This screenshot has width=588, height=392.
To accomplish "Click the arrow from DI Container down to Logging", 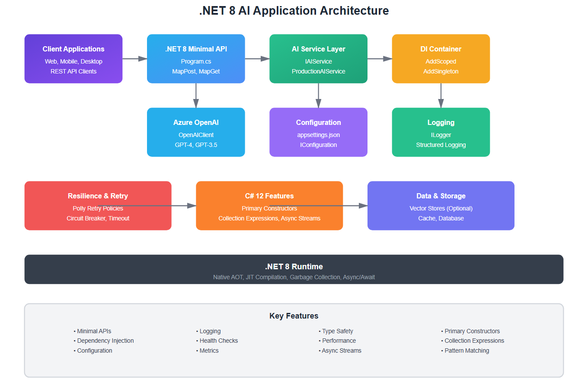I will [441, 96].
